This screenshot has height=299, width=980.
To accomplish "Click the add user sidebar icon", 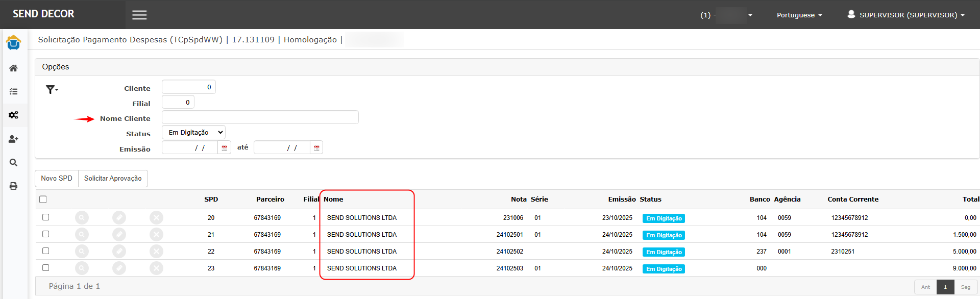I will (x=14, y=139).
